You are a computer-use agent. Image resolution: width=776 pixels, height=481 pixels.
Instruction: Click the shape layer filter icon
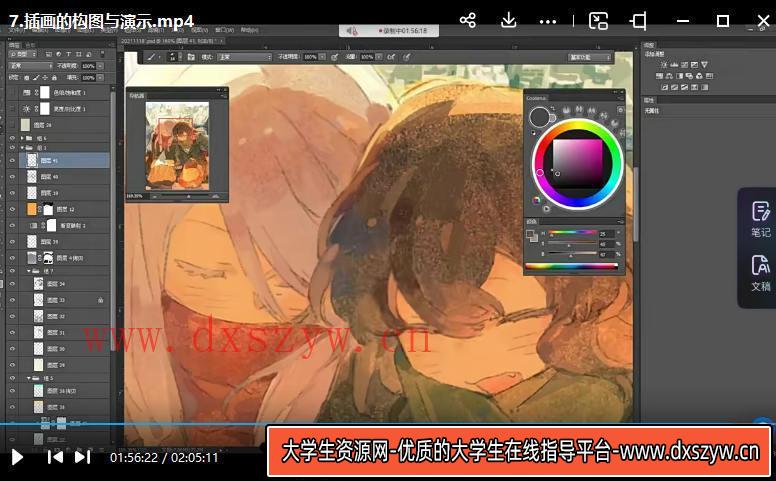tap(78, 54)
